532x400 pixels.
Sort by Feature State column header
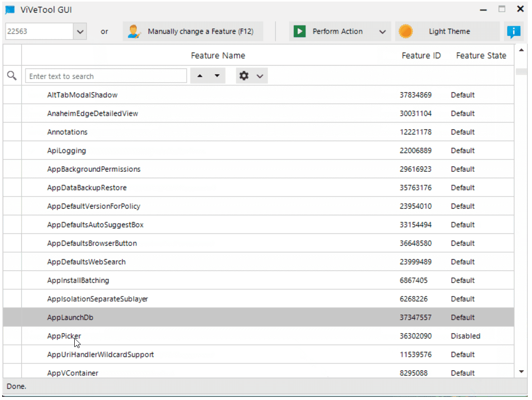coord(481,56)
